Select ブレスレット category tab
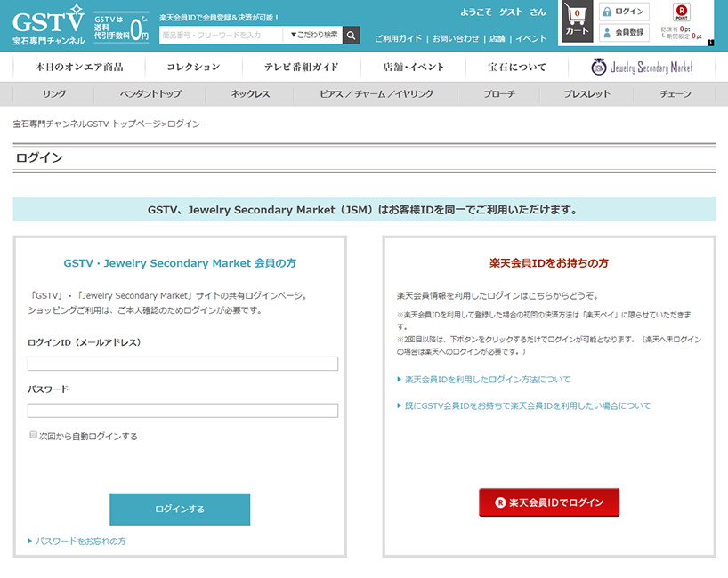The width and height of the screenshot is (728, 578). (586, 94)
